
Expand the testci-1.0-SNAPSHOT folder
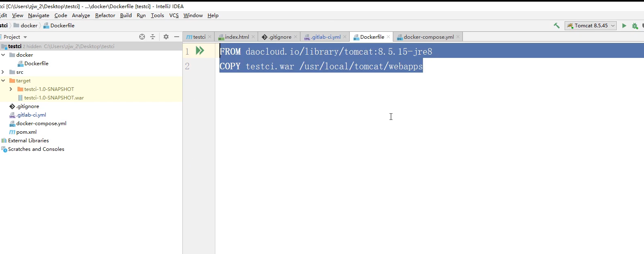[11, 89]
